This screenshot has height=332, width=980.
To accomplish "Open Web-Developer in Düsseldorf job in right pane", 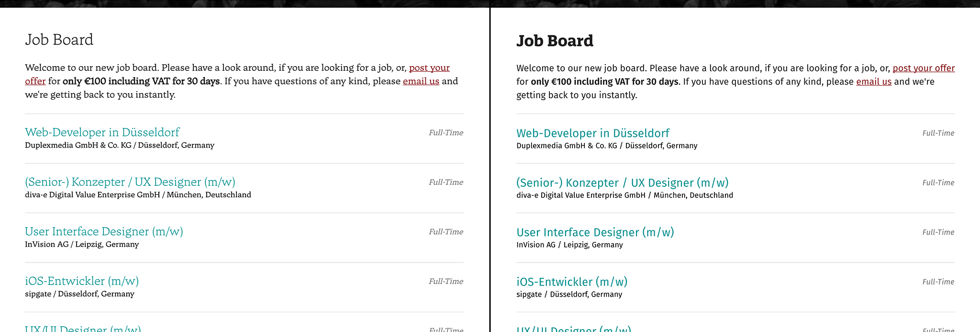I will tap(592, 133).
